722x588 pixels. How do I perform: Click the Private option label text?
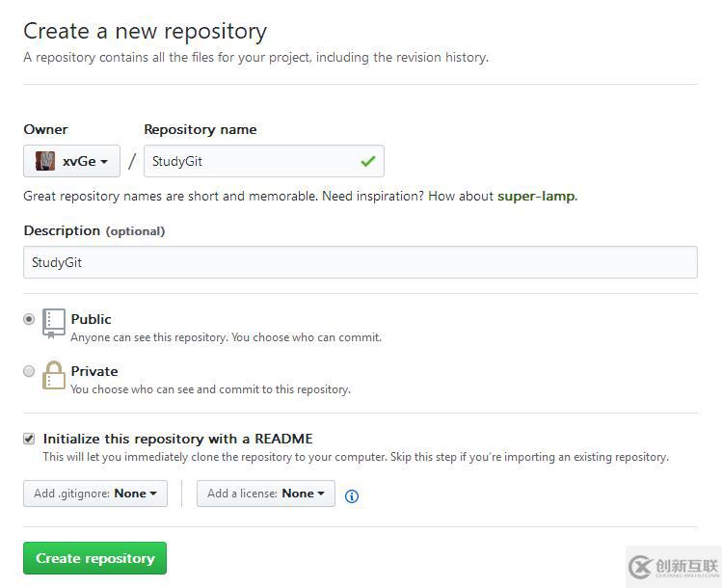[x=94, y=371]
